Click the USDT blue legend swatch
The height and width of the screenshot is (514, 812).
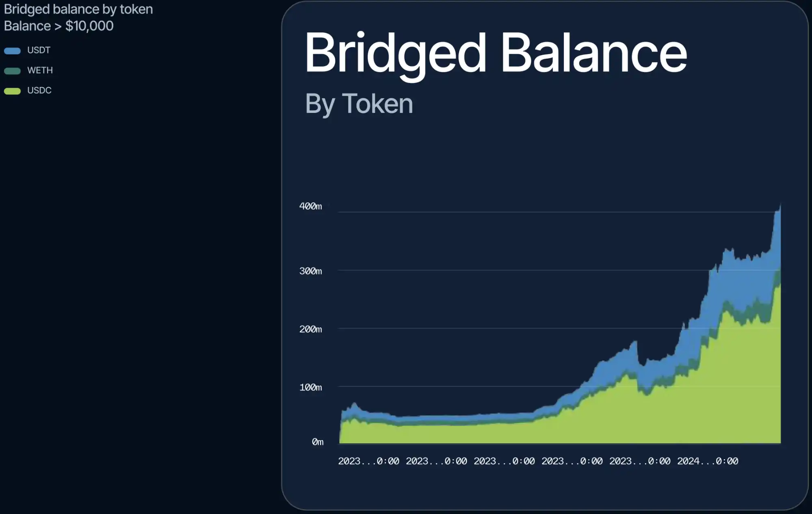click(12, 51)
